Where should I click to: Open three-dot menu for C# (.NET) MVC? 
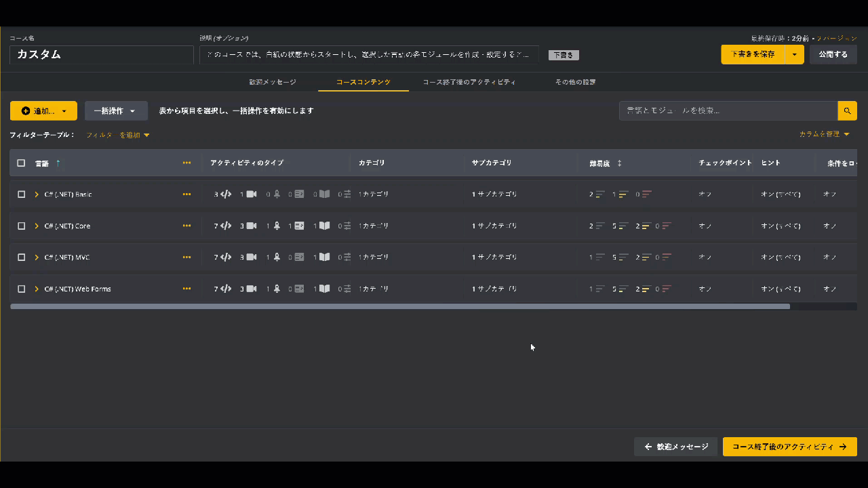[186, 258]
